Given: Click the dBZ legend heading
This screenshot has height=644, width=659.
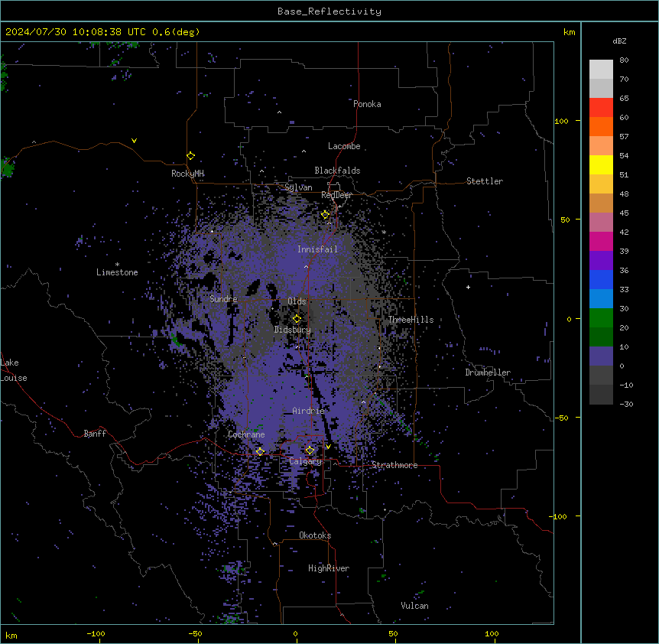Looking at the screenshot, I should click(x=619, y=41).
